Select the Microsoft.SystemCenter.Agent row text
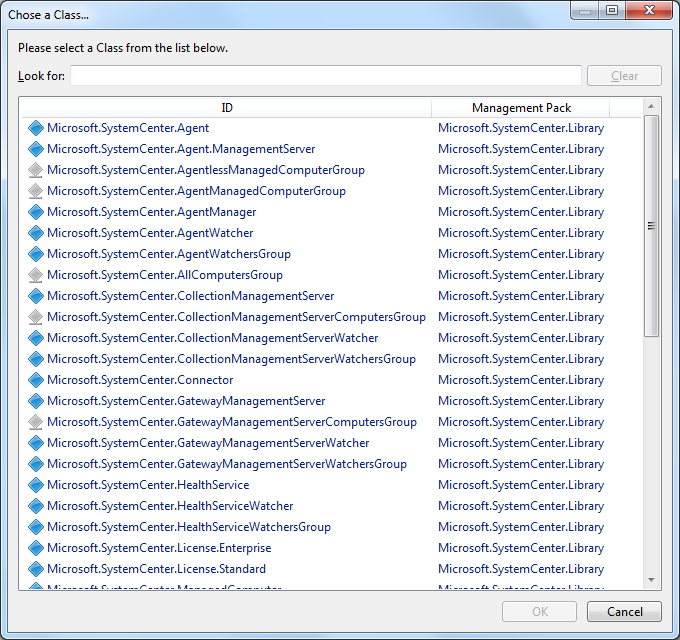This screenshot has height=640, width=680. point(128,128)
